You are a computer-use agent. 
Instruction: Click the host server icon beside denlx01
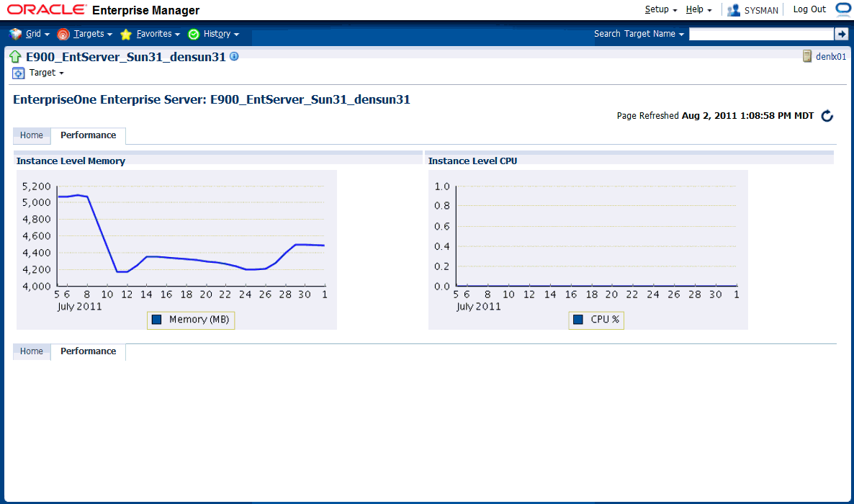click(807, 56)
